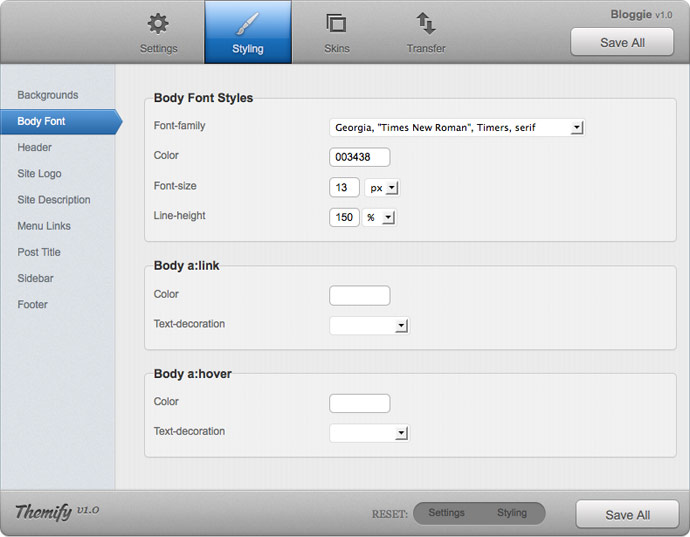Open the Font-size px unit dropdown

tap(382, 188)
